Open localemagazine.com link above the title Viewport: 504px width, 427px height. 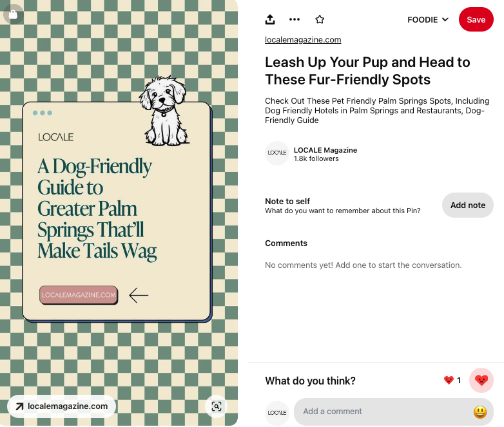click(x=303, y=40)
